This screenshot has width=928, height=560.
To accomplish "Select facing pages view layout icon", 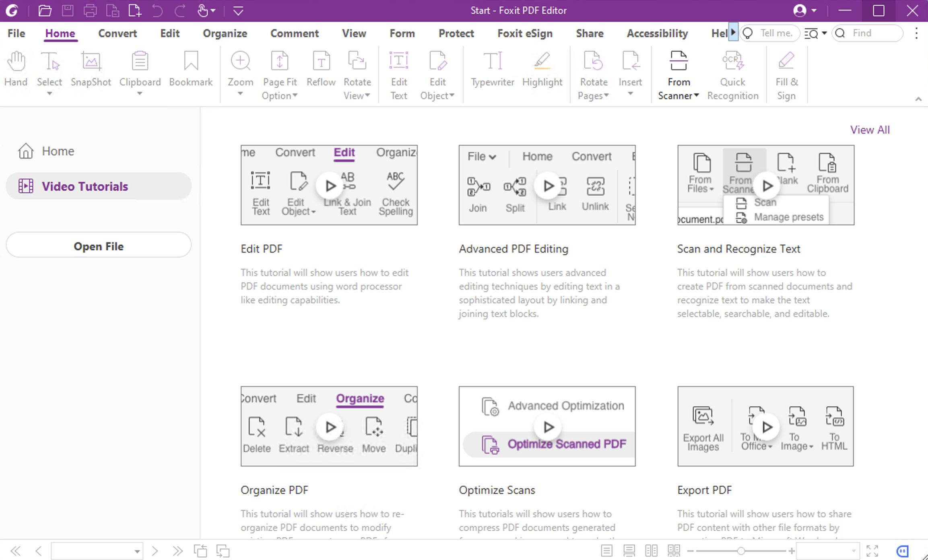I will pyautogui.click(x=651, y=551).
